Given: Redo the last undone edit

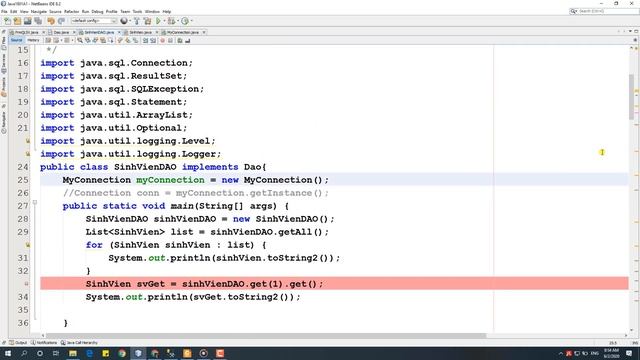Looking at the screenshot, I should point(61,21).
